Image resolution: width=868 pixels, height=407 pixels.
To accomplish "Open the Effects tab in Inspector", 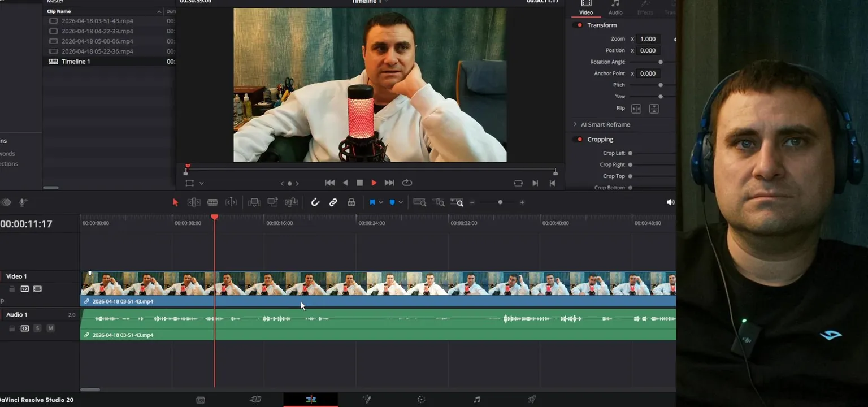I will point(645,8).
